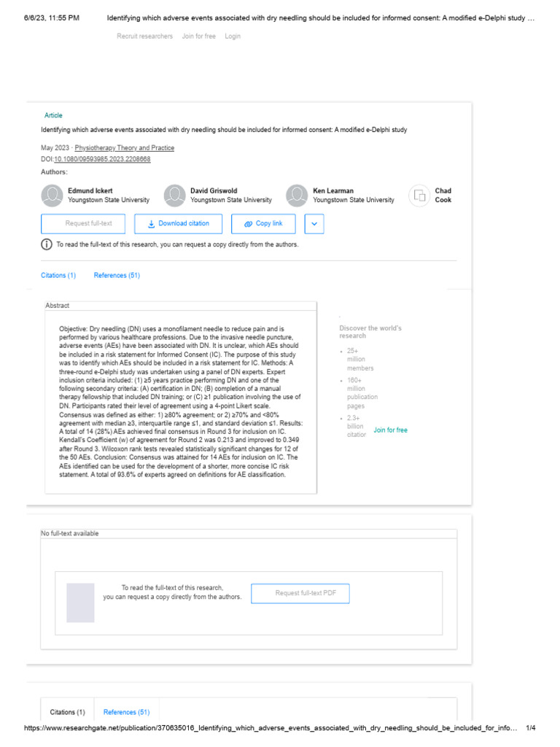Click the grey document placeholder thumbnail
Image resolution: width=560 pixels, height=747 pixels.
pyautogui.click(x=80, y=603)
